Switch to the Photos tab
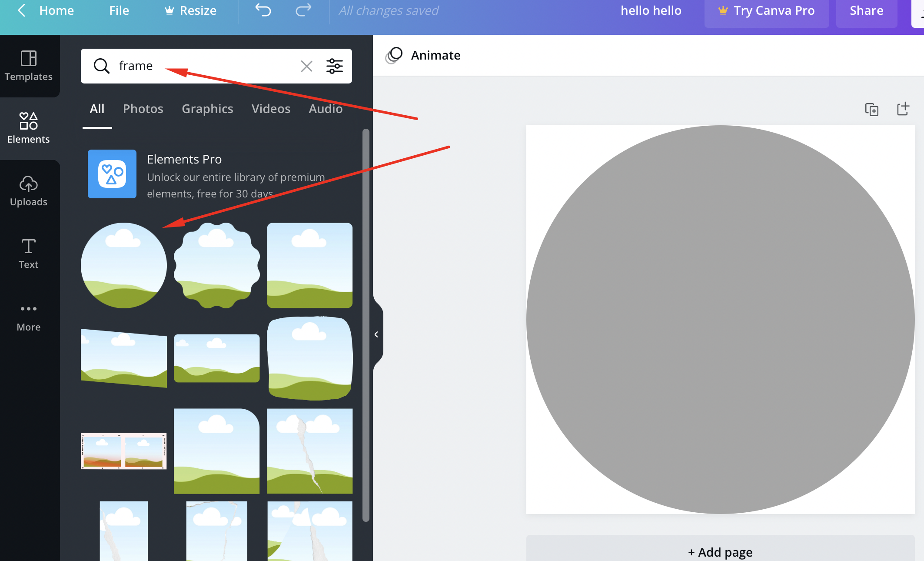 pos(143,109)
